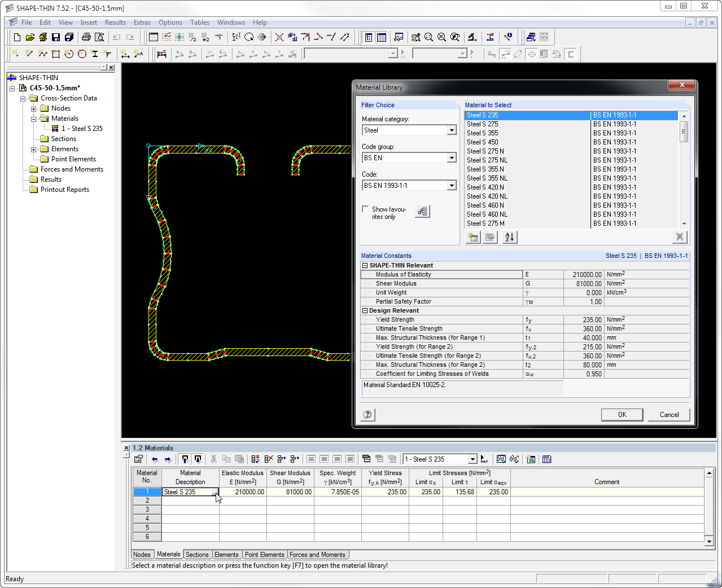Click the Save file toolbar icon

coord(56,37)
